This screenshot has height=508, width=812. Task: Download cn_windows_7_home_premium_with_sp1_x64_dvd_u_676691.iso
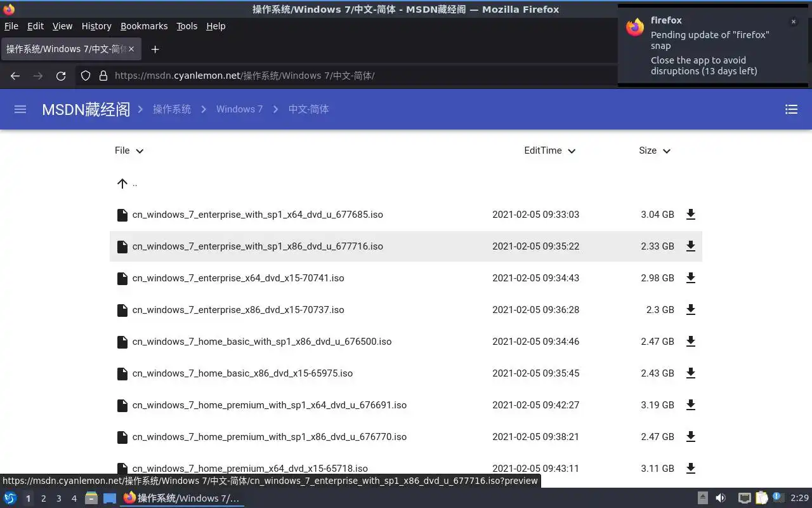tap(691, 405)
